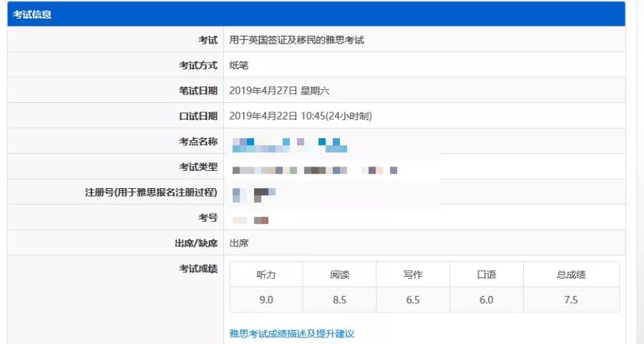This screenshot has height=344, width=644.
Task: Click the 考试方式 label
Action: pyautogui.click(x=198, y=65)
